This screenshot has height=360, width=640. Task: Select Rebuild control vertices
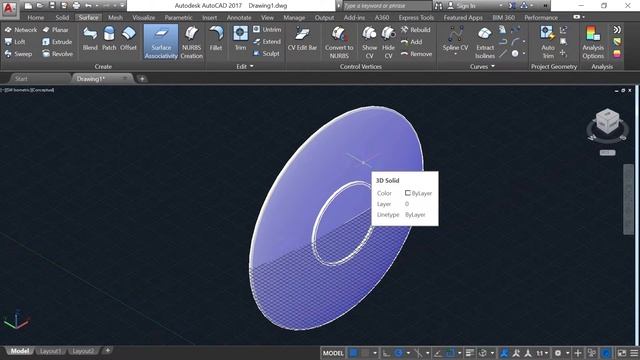pyautogui.click(x=415, y=30)
